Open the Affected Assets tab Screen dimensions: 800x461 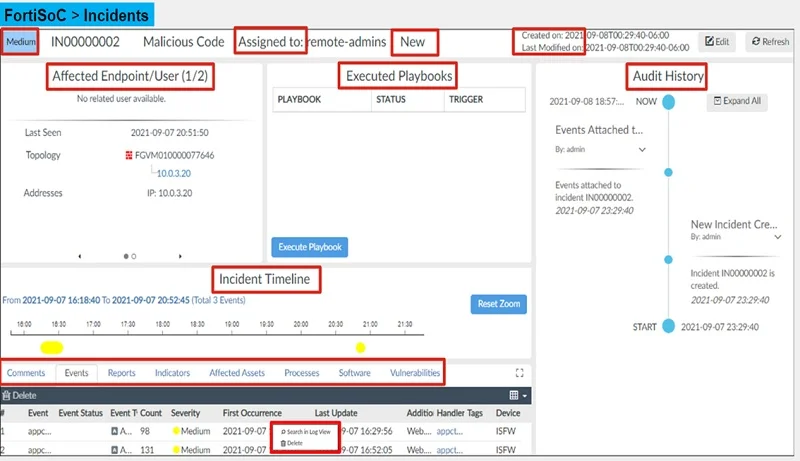point(237,373)
